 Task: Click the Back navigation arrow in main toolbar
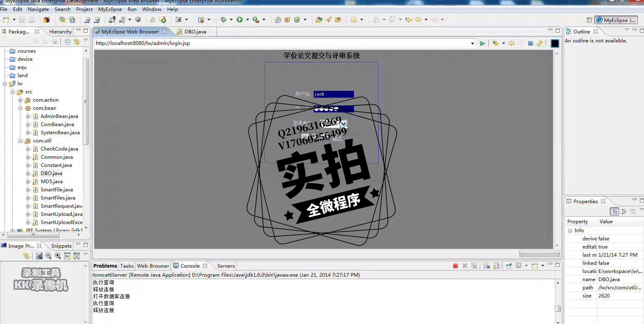tap(418, 20)
